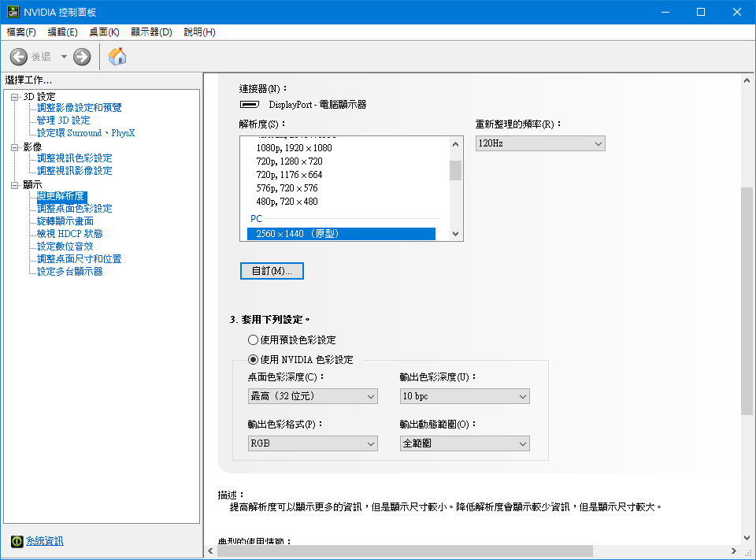Click the forward arrow navigation icon

pos(82,57)
